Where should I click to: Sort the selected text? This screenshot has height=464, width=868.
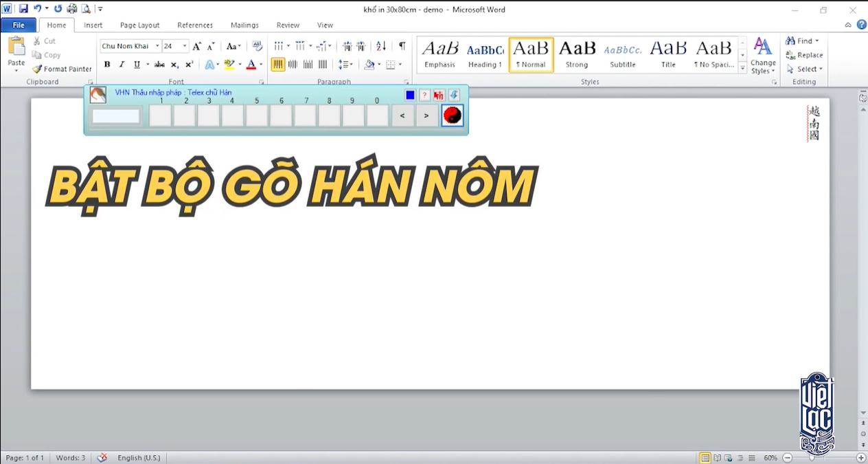381,46
